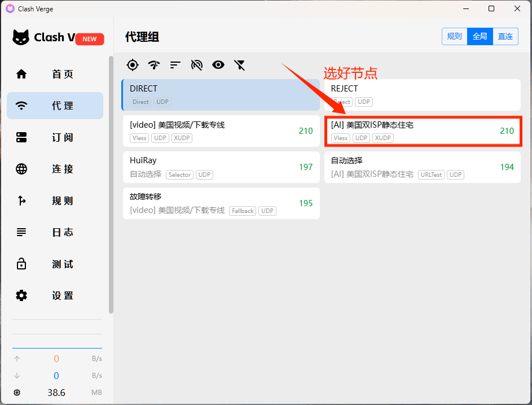Click the sort proxies icon
The image size is (532, 405).
[x=175, y=65]
